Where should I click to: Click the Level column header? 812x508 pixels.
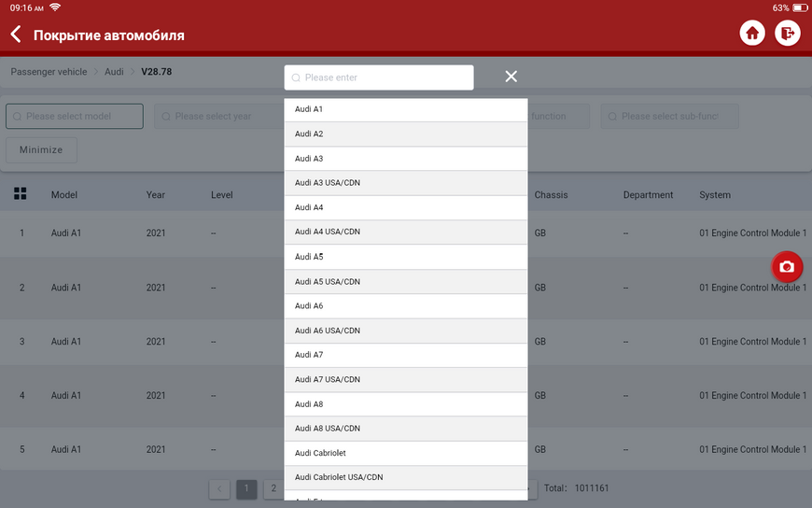[221, 195]
